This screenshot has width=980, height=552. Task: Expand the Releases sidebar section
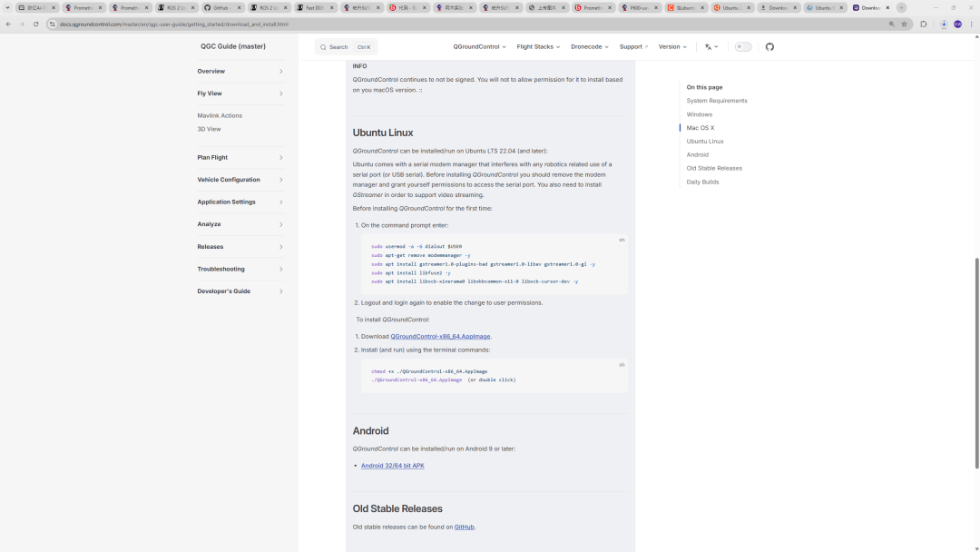(240, 247)
